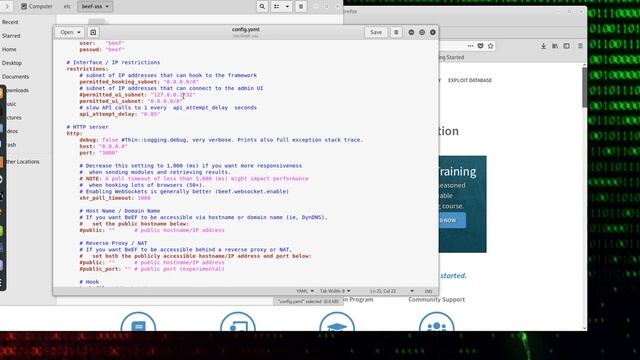Screen dimensions: 640x360
Task: Expand the beef-xss path dropdown
Action: coord(95,7)
